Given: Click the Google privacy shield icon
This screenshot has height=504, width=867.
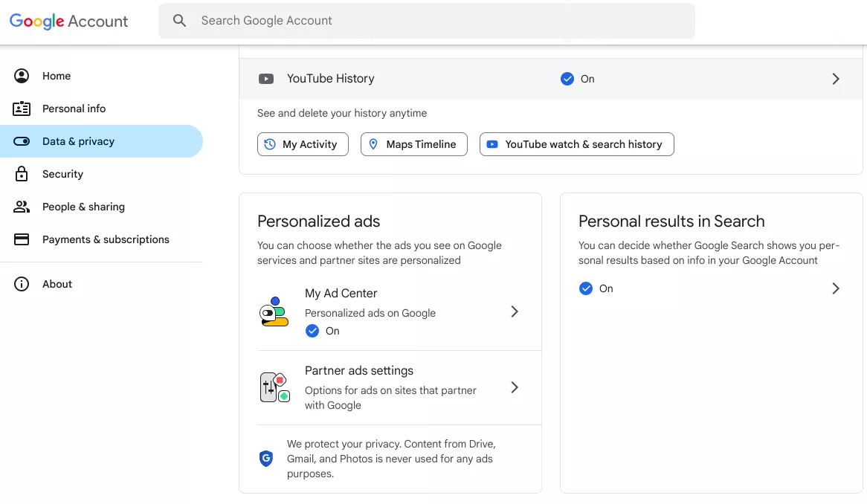Looking at the screenshot, I should click(265, 459).
